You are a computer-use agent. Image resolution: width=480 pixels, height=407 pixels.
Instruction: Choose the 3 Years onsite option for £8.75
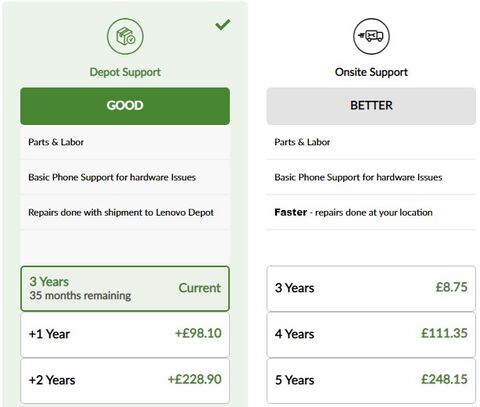pos(371,288)
